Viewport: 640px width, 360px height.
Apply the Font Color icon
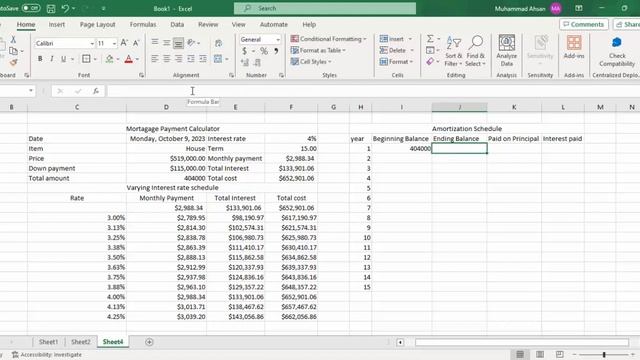tap(129, 59)
